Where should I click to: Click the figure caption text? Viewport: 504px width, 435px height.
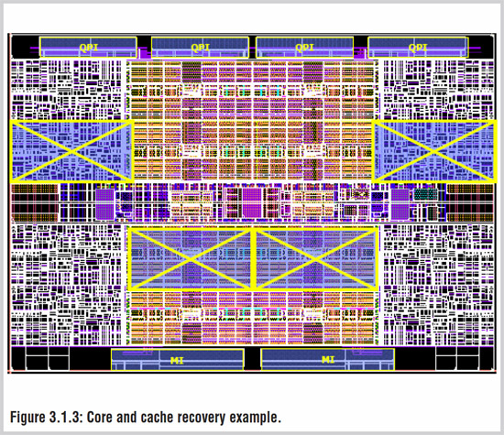[146, 418]
